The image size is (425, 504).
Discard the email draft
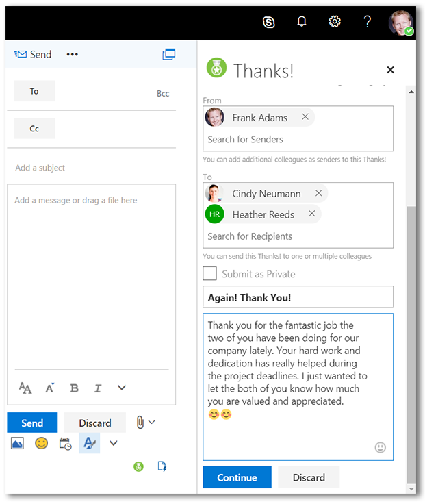point(94,423)
